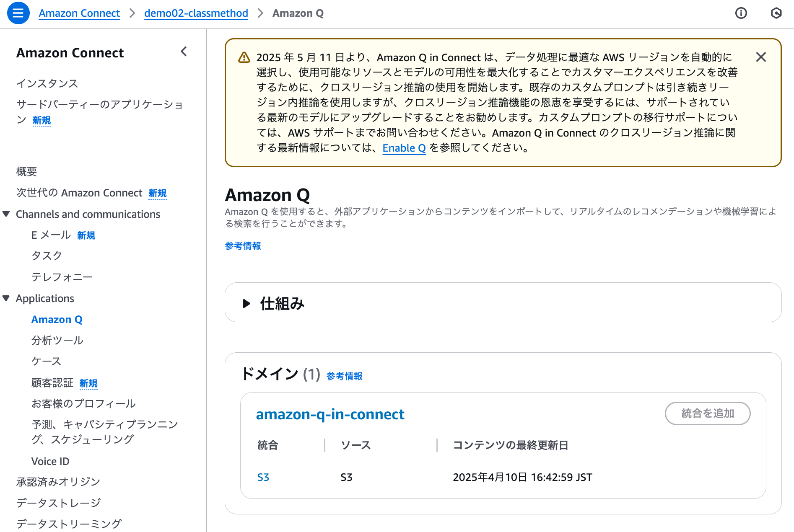Select インスタンス in sidebar
This screenshot has height=532, width=794.
[x=47, y=83]
